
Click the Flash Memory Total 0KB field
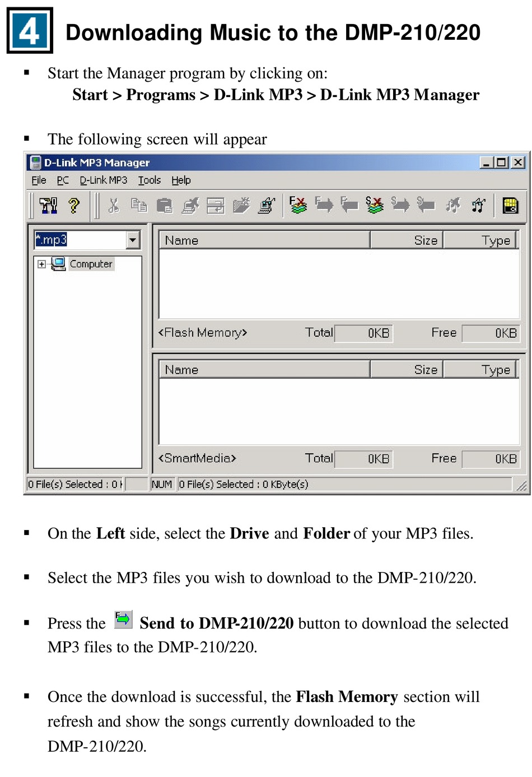coord(363,333)
